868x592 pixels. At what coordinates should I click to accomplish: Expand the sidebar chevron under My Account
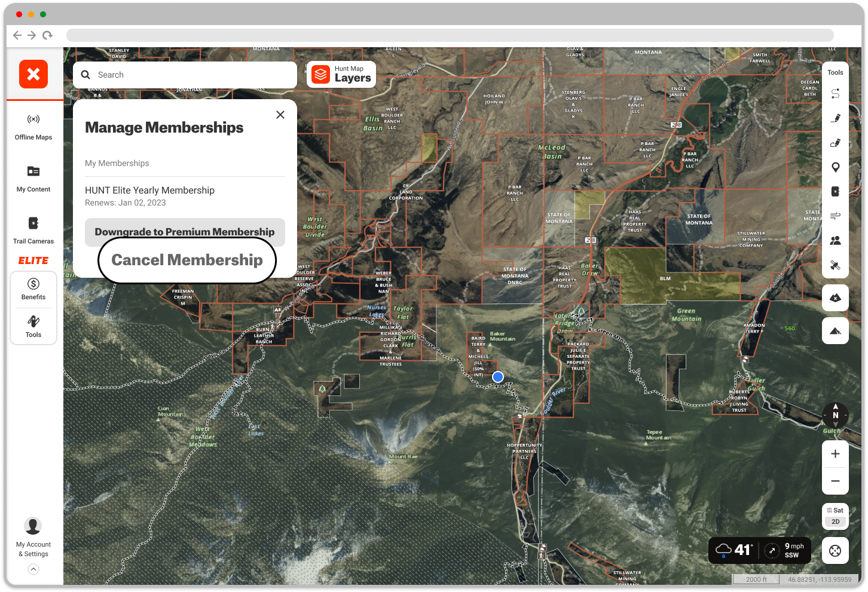[x=33, y=569]
